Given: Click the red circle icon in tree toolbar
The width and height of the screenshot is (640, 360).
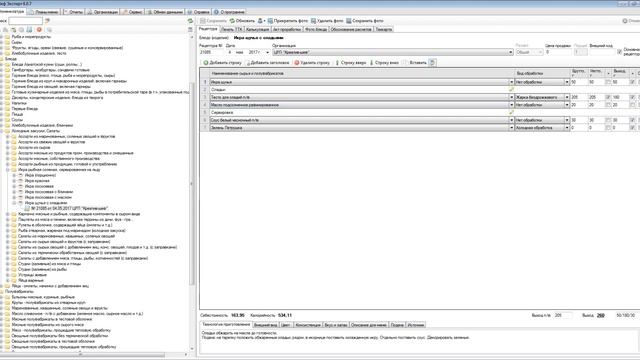Looking at the screenshot, I should pos(39,30).
